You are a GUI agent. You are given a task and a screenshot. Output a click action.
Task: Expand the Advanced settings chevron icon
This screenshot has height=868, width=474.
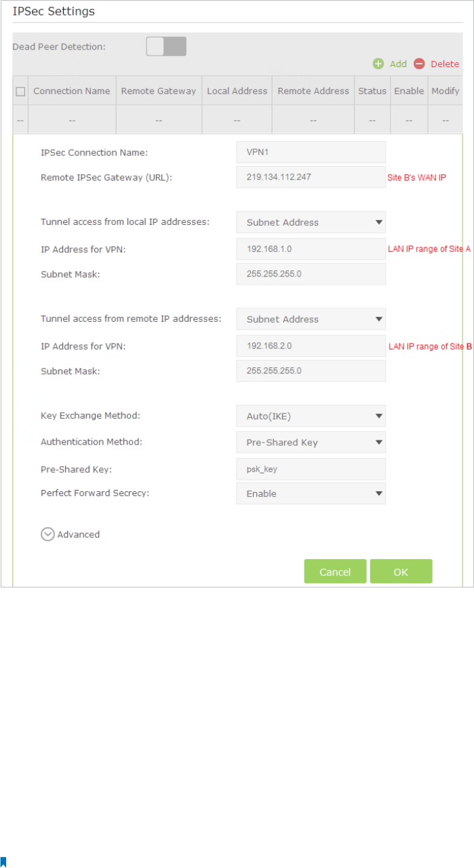coord(47,534)
